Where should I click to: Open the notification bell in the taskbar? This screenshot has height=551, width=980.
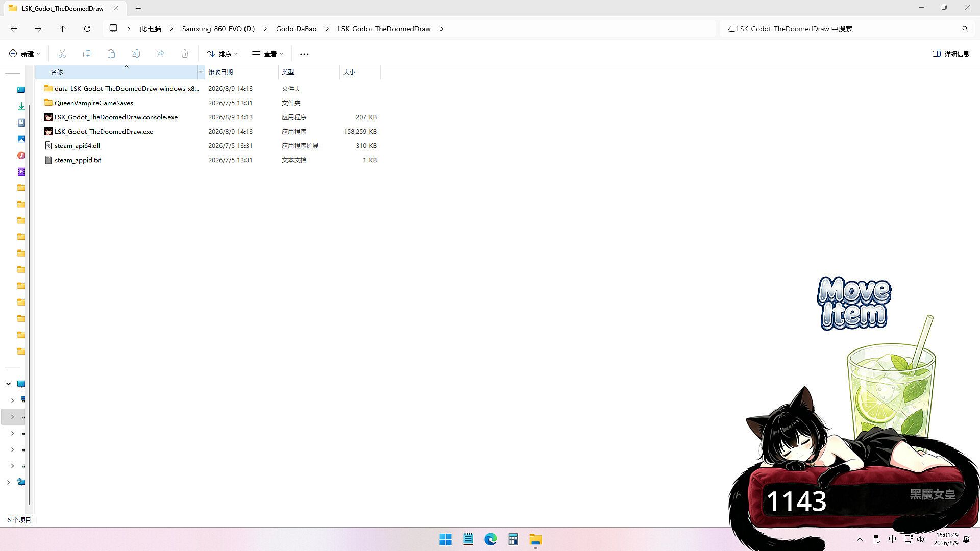pos(966,539)
